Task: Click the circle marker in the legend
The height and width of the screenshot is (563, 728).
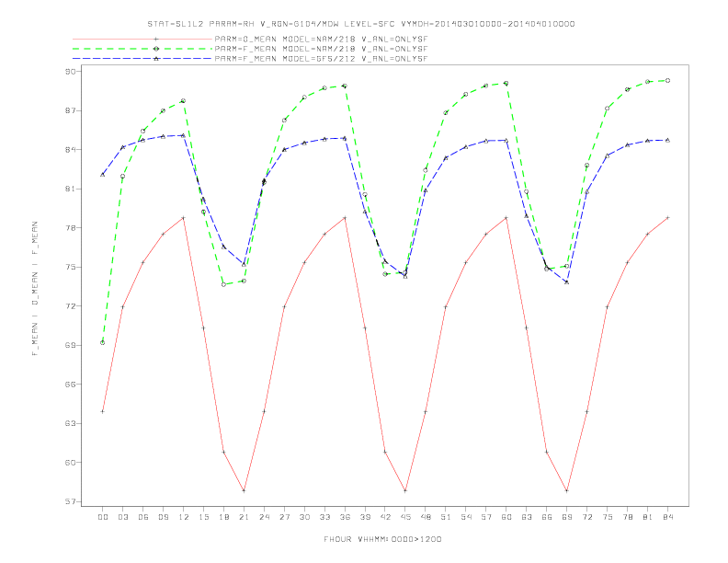Action: [156, 49]
